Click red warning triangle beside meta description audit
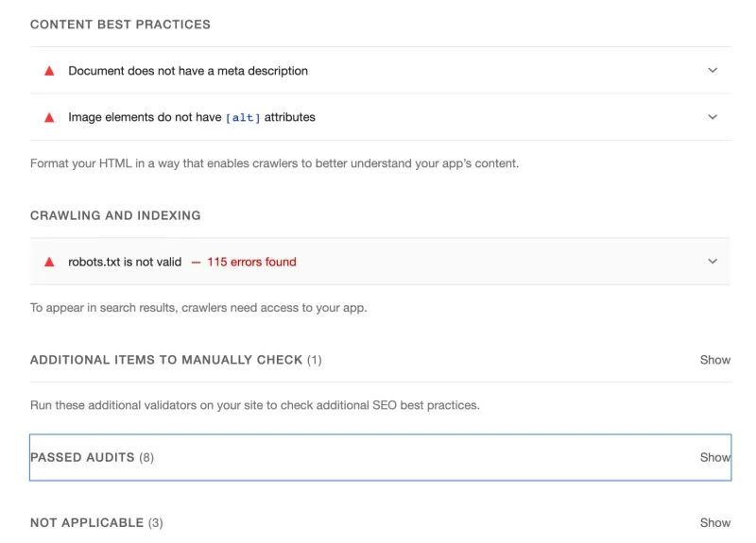Screen dimensions: 756x543 (49, 72)
